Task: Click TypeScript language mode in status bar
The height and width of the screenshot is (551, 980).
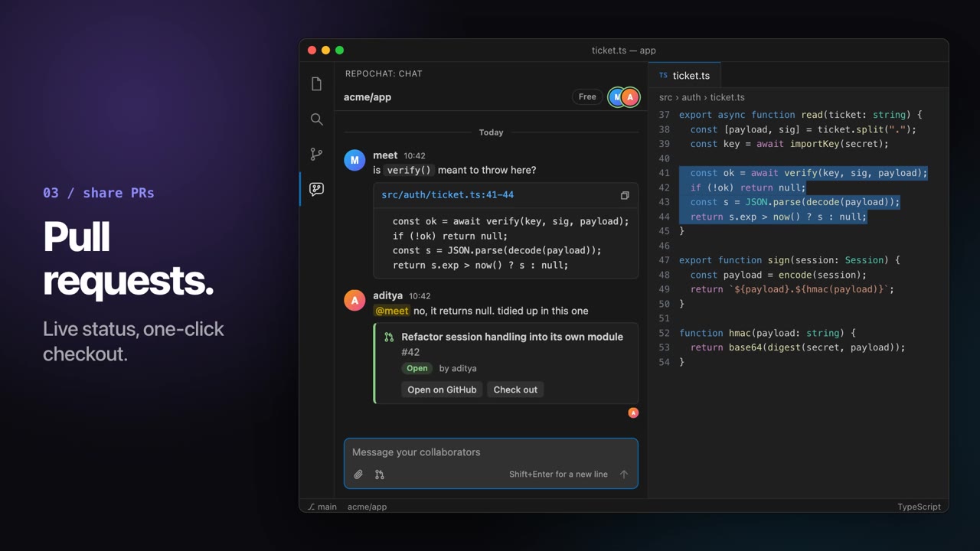Action: click(x=919, y=507)
